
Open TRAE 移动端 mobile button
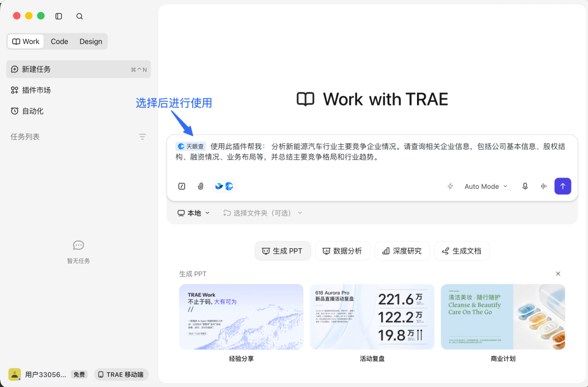121,374
